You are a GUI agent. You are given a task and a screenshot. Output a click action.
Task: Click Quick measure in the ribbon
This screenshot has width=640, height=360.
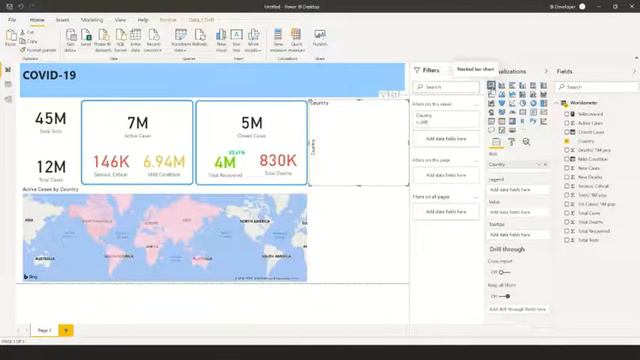296,40
